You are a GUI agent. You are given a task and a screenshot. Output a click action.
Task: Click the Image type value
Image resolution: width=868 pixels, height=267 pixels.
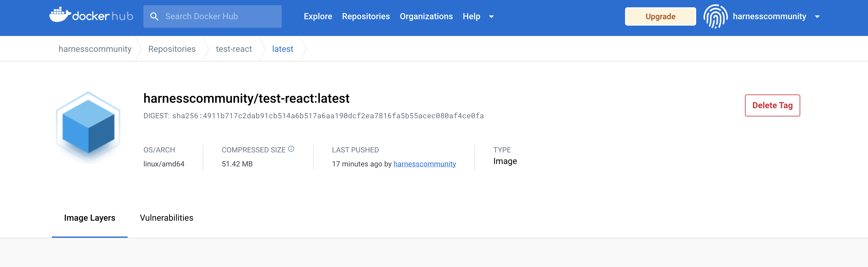coord(505,161)
